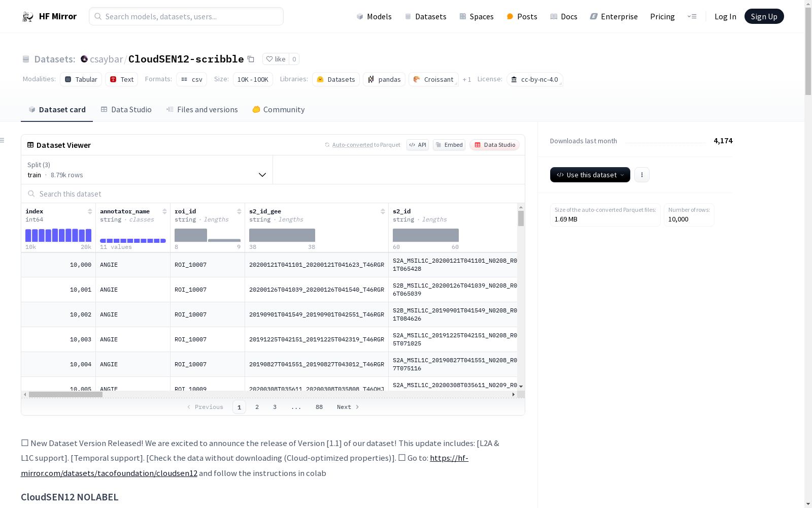This screenshot has width=812, height=508.
Task: Go to page 3 of the table
Action: (275, 407)
